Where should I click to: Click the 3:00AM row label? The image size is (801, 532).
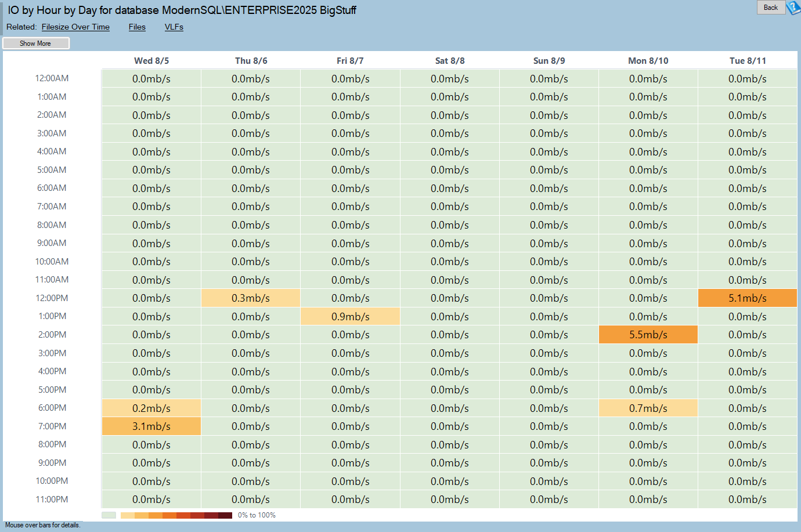coord(52,133)
